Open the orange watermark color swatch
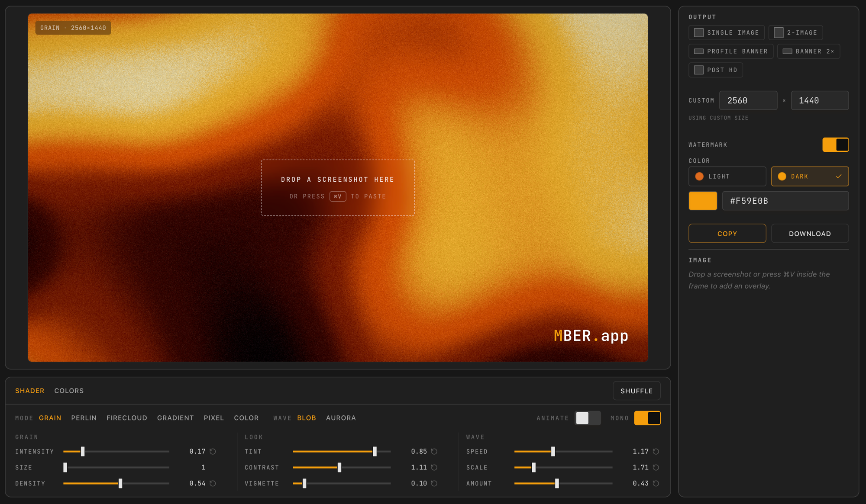The width and height of the screenshot is (866, 504). (x=703, y=201)
